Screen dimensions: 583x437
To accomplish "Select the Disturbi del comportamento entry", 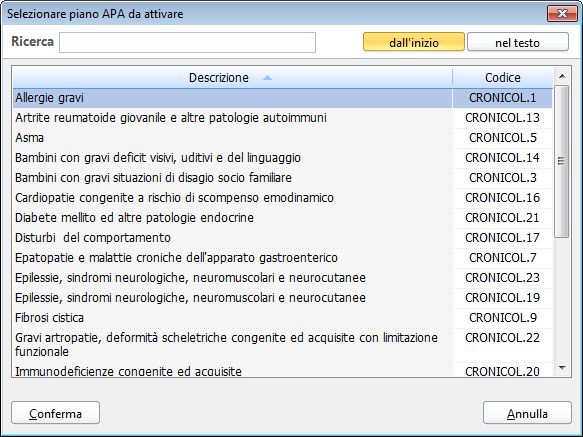I will click(x=283, y=238).
